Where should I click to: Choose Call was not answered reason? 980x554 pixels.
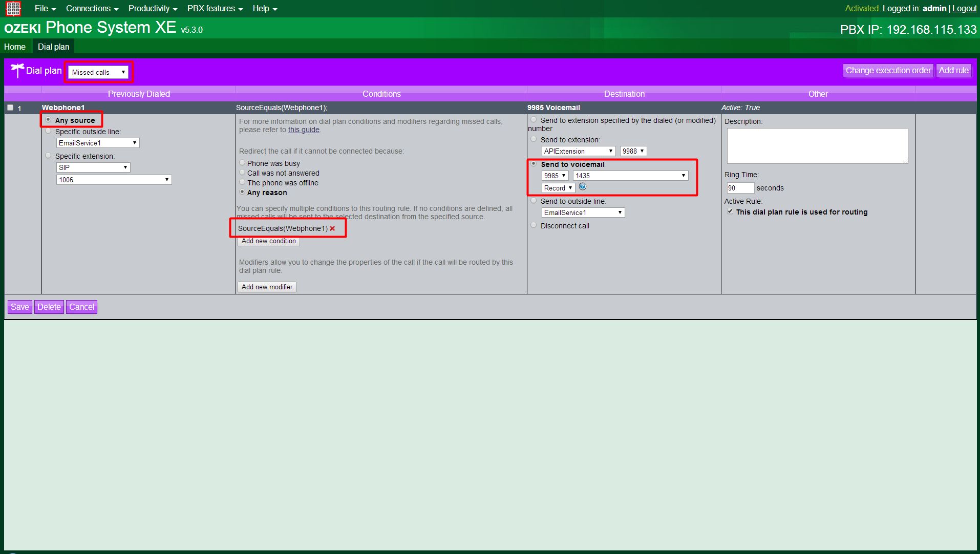pyautogui.click(x=242, y=173)
